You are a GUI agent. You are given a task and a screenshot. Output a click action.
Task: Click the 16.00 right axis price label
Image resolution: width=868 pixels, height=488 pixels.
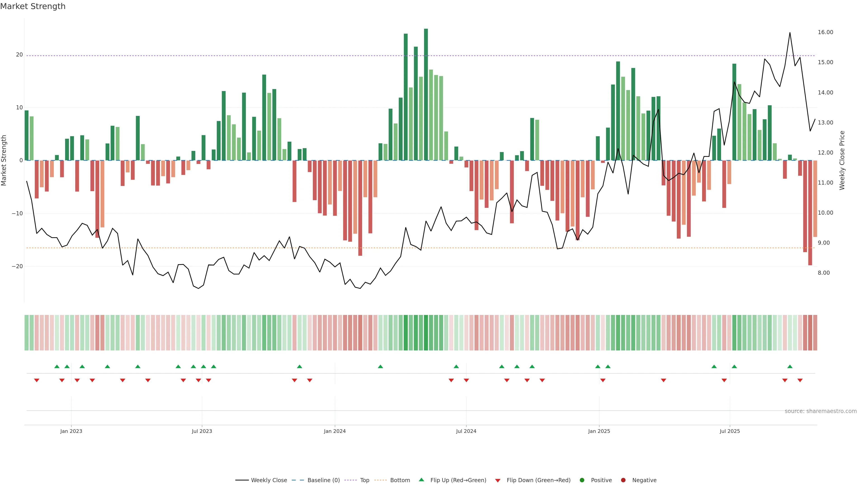tap(825, 32)
